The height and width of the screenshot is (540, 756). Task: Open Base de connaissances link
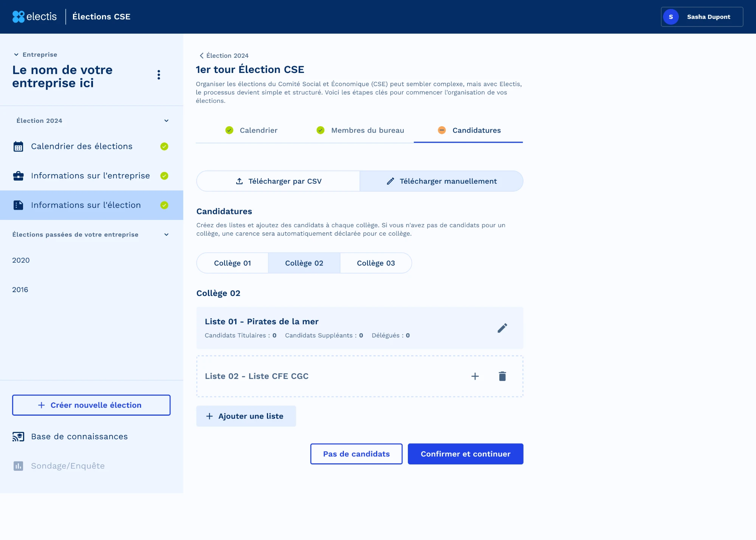point(79,437)
